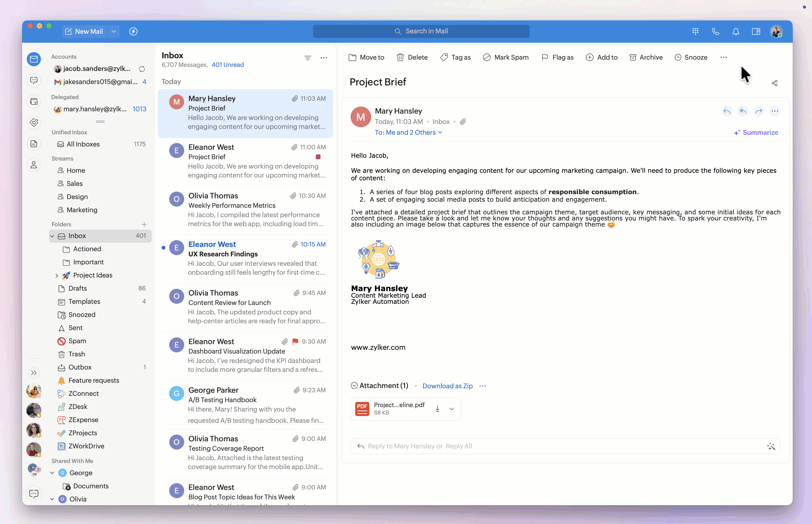Download the Project PDF attachment via arrow icon

click(x=437, y=409)
